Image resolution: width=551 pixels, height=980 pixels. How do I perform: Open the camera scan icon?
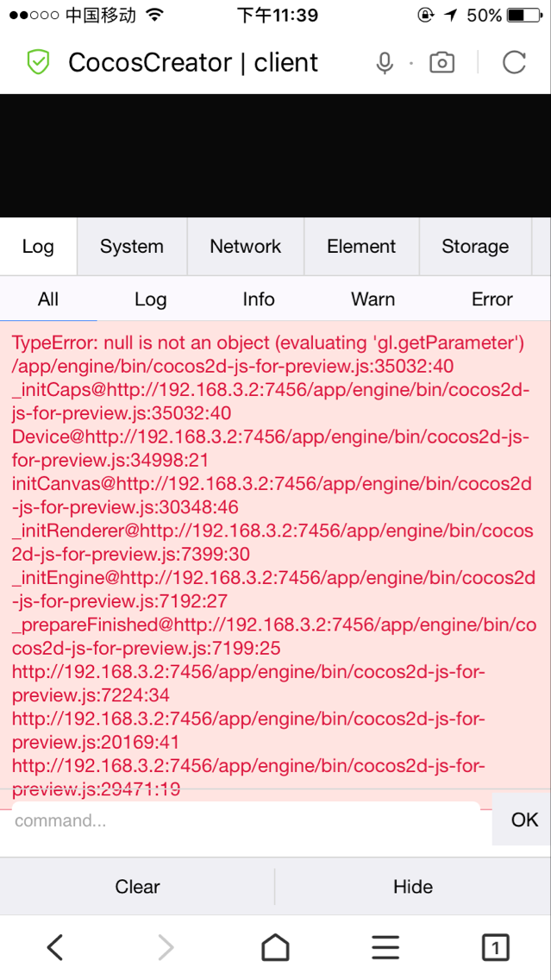click(441, 63)
